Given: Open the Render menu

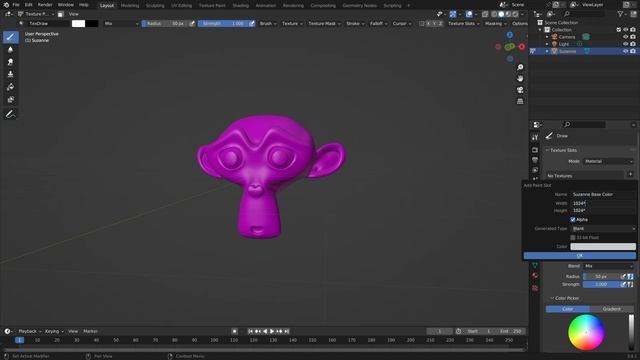Looking at the screenshot, I should tap(45, 5).
